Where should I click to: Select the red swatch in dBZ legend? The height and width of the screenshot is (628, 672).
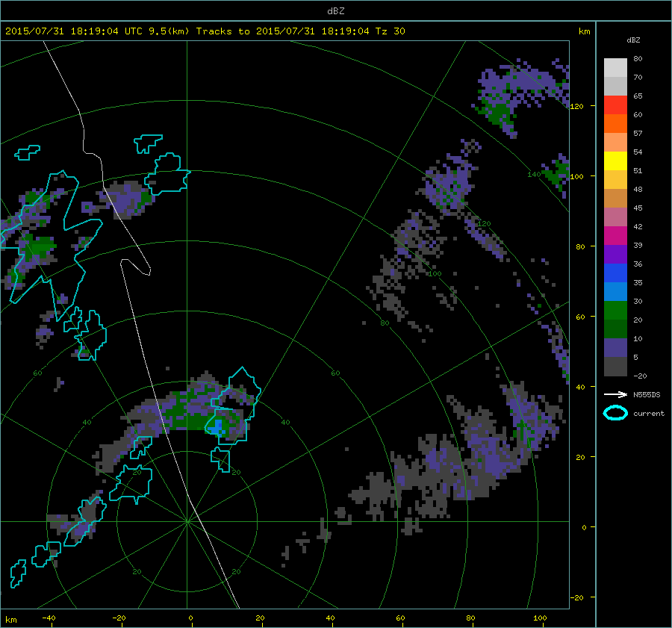click(x=615, y=105)
